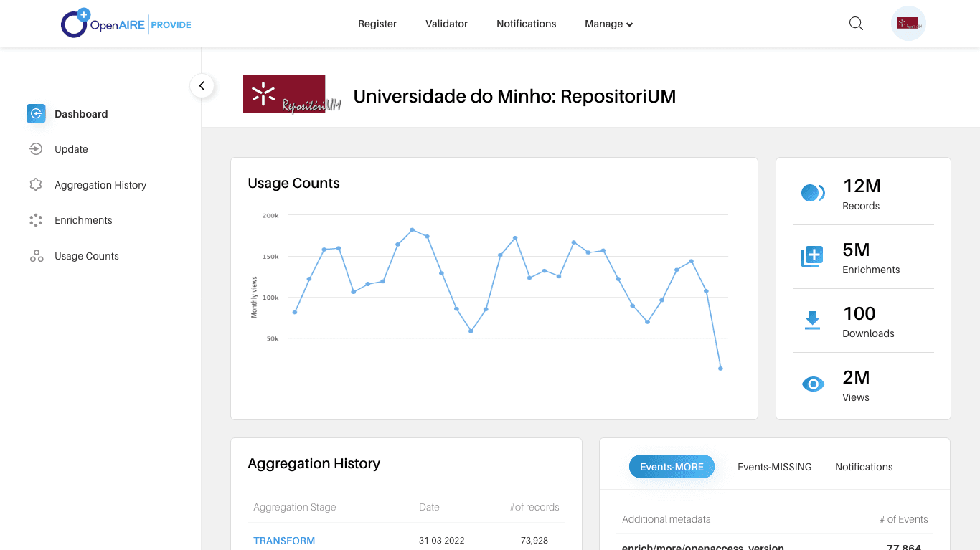
Task: Expand the Manage dropdown menu
Action: pos(608,24)
